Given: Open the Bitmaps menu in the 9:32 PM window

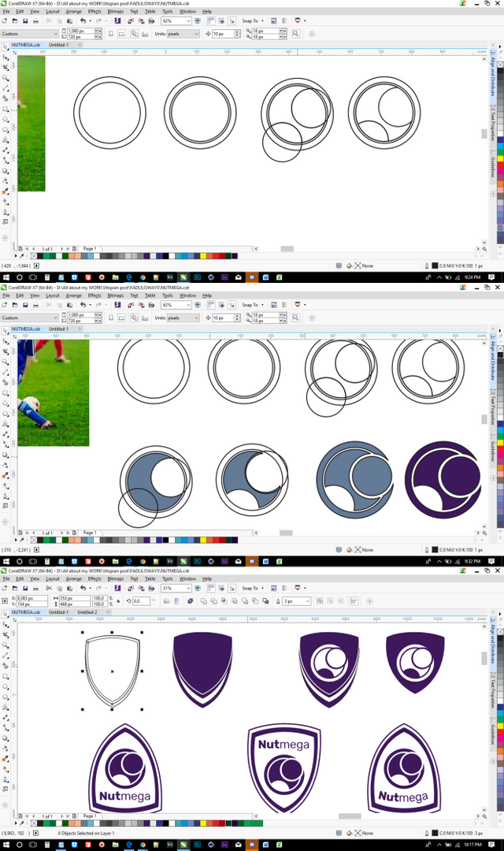Looking at the screenshot, I should tap(116, 295).
